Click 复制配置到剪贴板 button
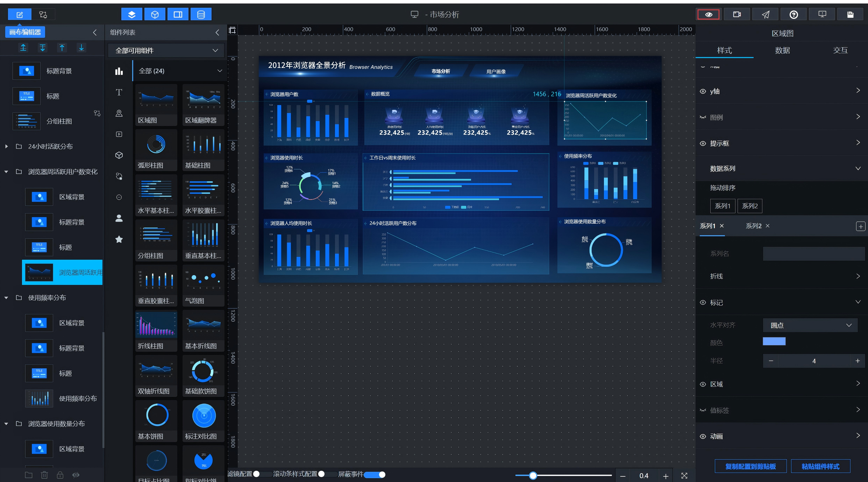The width and height of the screenshot is (868, 482). (750, 466)
